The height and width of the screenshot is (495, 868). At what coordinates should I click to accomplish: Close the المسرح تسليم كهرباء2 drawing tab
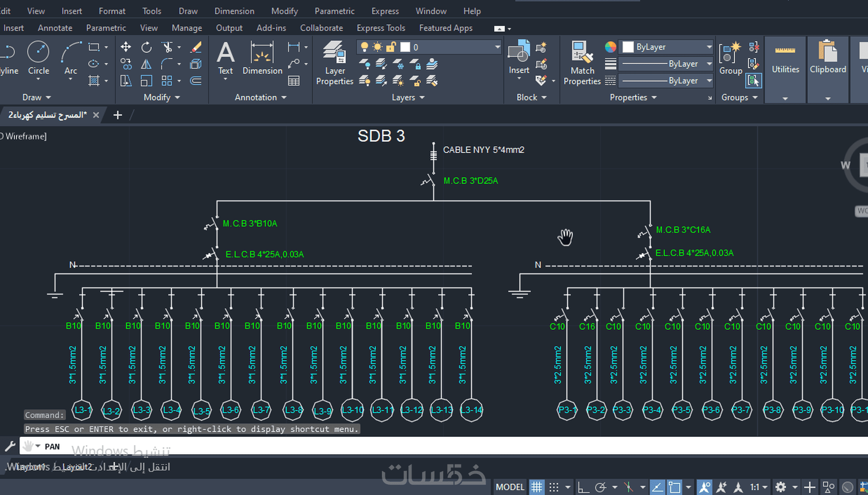click(96, 115)
